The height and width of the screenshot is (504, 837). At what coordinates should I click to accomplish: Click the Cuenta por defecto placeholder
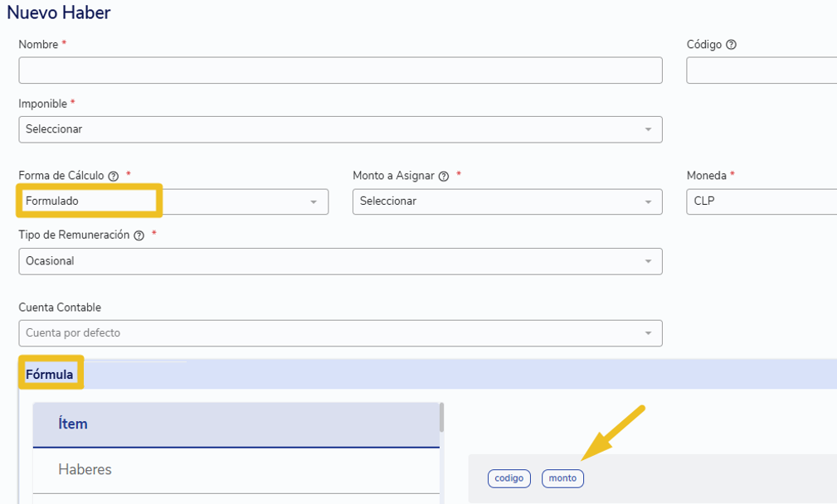[73, 332]
